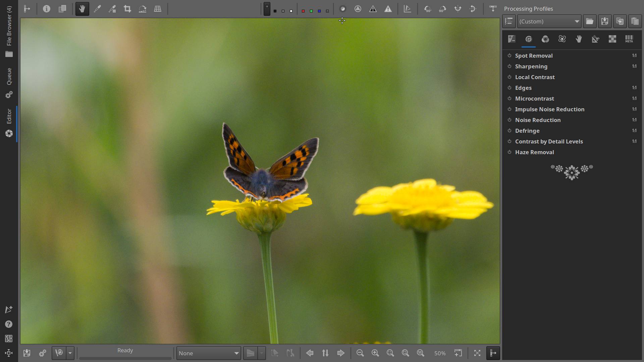This screenshot has width=644, height=362.
Task: Select the perspective correction tool
Action: tap(158, 9)
